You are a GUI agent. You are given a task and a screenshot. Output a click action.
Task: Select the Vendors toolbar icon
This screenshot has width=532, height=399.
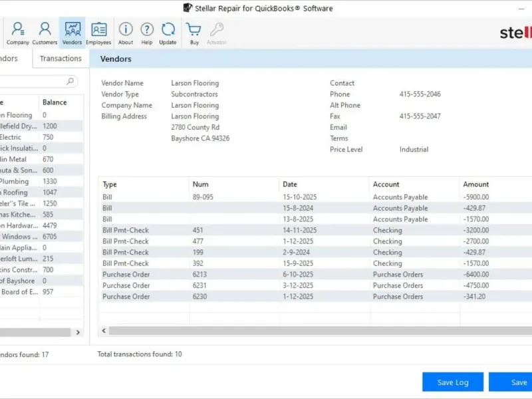click(72, 33)
